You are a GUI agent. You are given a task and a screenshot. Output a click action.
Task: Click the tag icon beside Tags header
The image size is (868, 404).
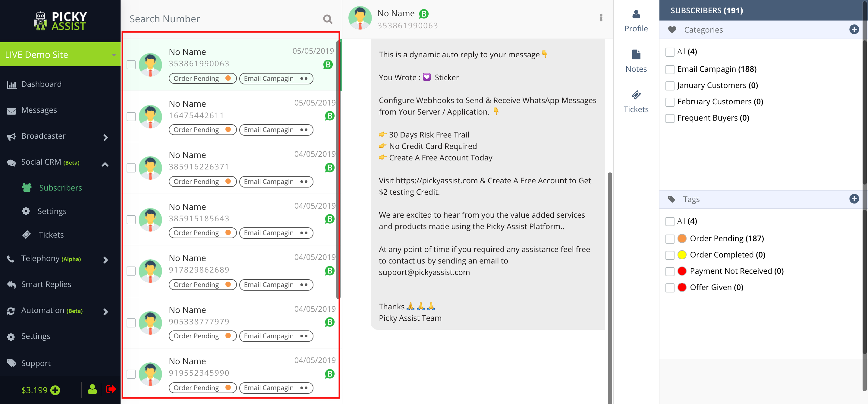point(671,199)
